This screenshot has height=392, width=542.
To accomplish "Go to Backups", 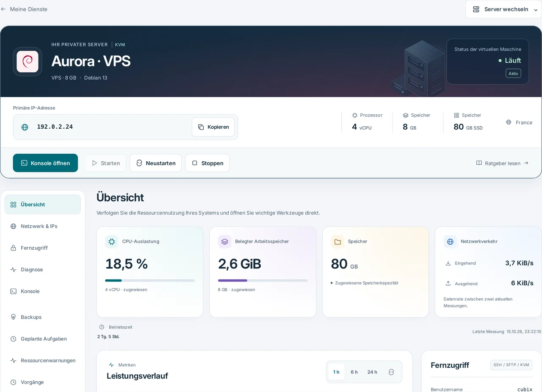I will tap(43, 317).
